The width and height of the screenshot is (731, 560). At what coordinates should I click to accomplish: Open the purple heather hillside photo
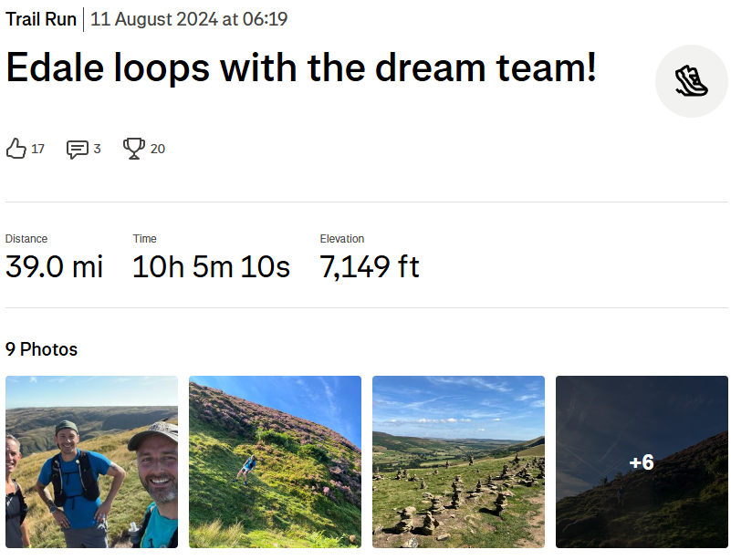coord(275,461)
